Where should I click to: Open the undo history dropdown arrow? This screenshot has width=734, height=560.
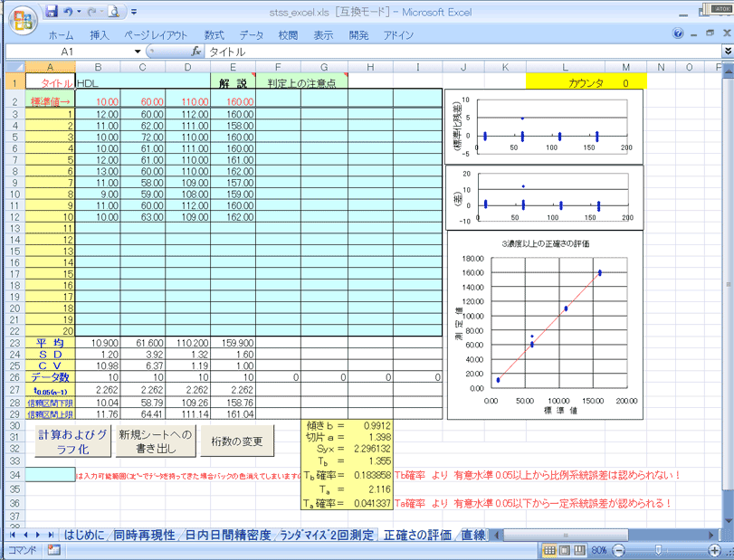click(79, 12)
